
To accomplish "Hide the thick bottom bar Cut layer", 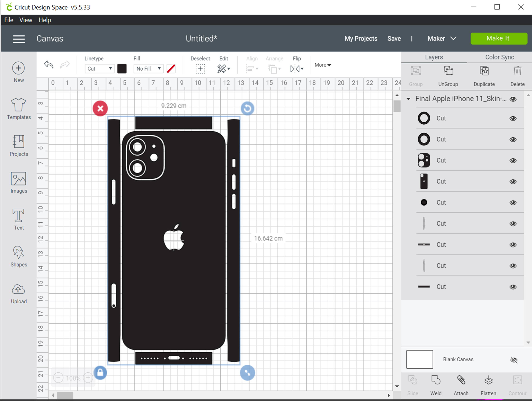I will [x=513, y=287].
